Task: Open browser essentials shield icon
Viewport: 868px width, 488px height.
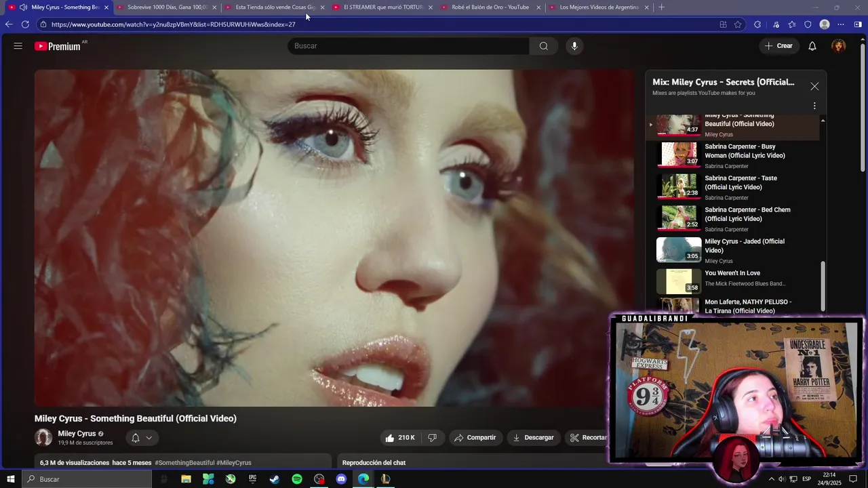Action: pyautogui.click(x=808, y=24)
